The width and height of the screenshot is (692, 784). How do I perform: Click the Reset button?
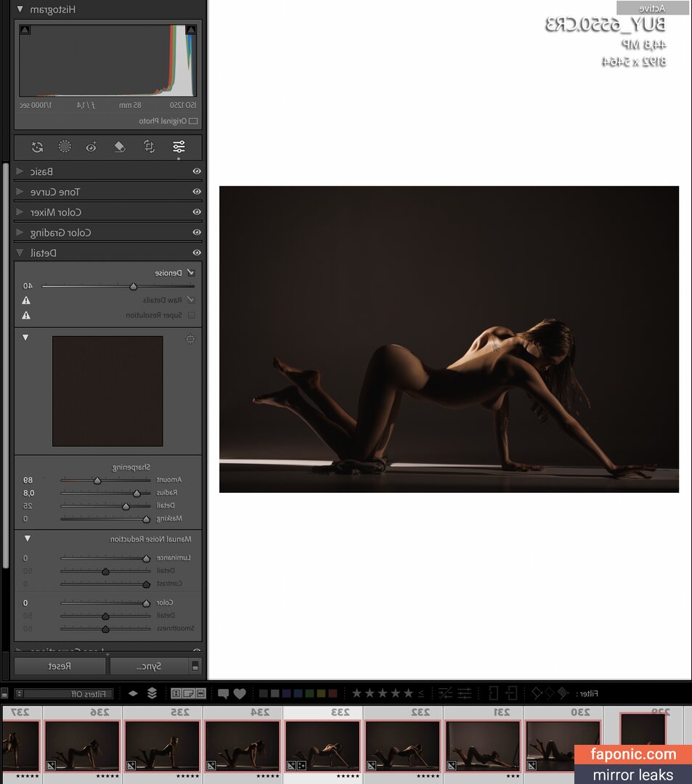pos(60,666)
